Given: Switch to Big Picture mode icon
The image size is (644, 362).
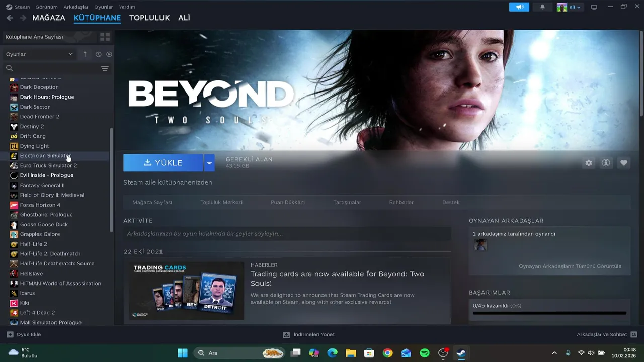Looking at the screenshot, I should [x=594, y=7].
